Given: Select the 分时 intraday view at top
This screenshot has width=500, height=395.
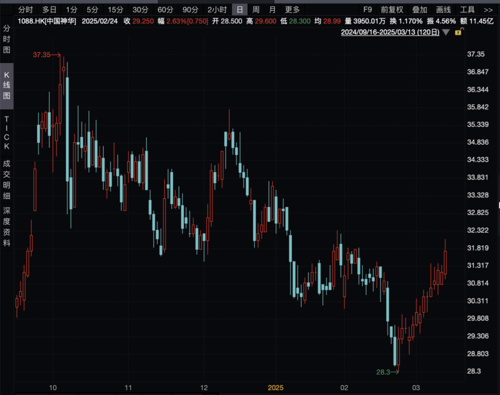Looking at the screenshot, I should tap(26, 10).
